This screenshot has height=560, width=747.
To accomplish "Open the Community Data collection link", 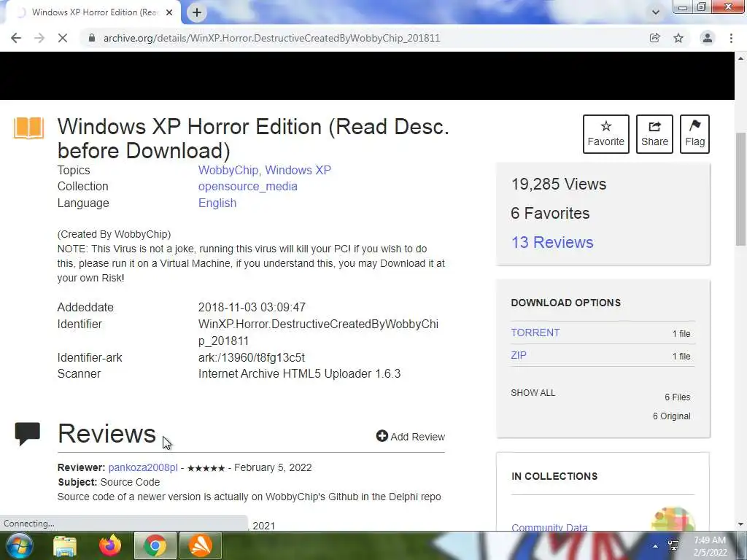I will (549, 527).
